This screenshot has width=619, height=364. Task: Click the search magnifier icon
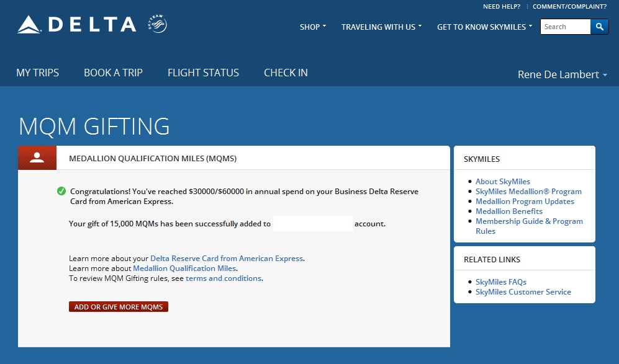(599, 27)
